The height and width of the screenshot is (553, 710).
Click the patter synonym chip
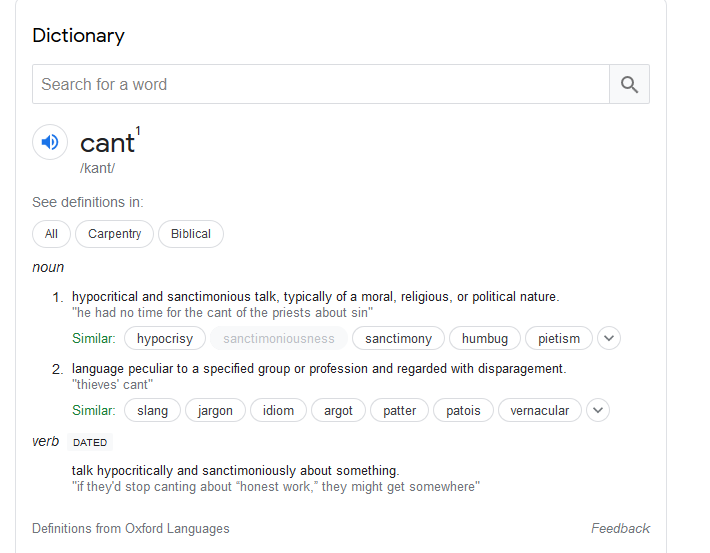(399, 410)
